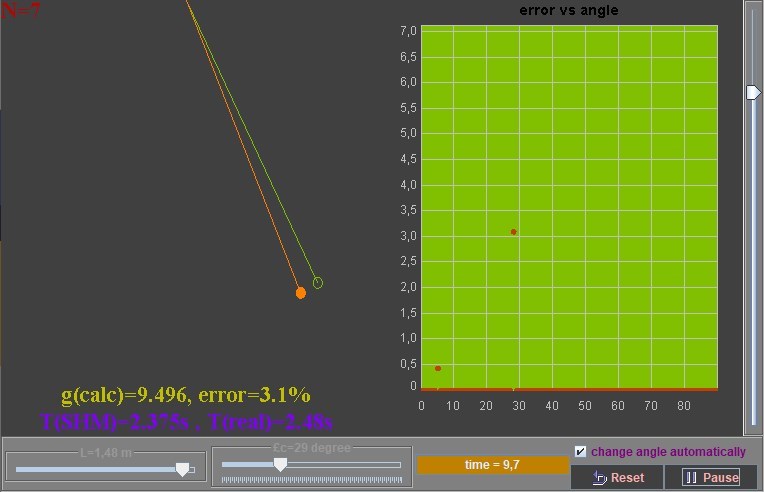Click the 7,0 label on graph y-axis
The image size is (764, 492).
tap(408, 31)
